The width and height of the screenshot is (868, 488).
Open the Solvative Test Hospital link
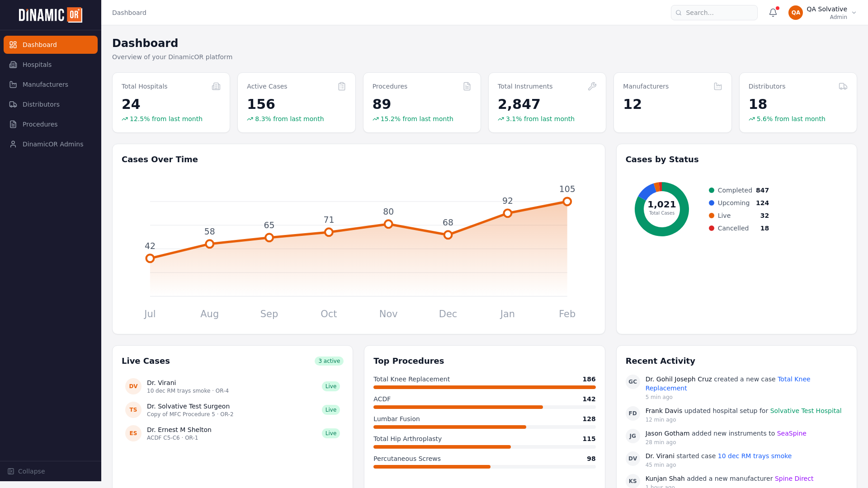tap(806, 411)
